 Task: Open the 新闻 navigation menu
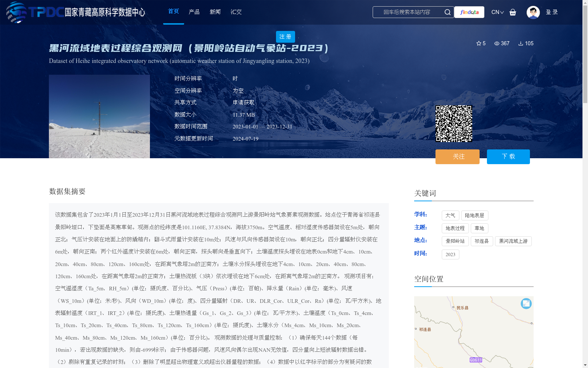(215, 12)
